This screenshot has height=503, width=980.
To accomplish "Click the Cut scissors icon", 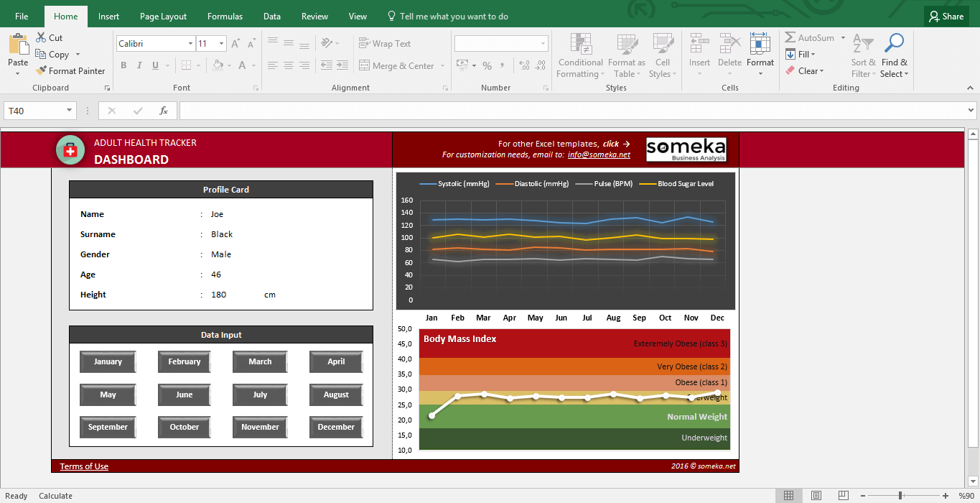I will click(40, 38).
